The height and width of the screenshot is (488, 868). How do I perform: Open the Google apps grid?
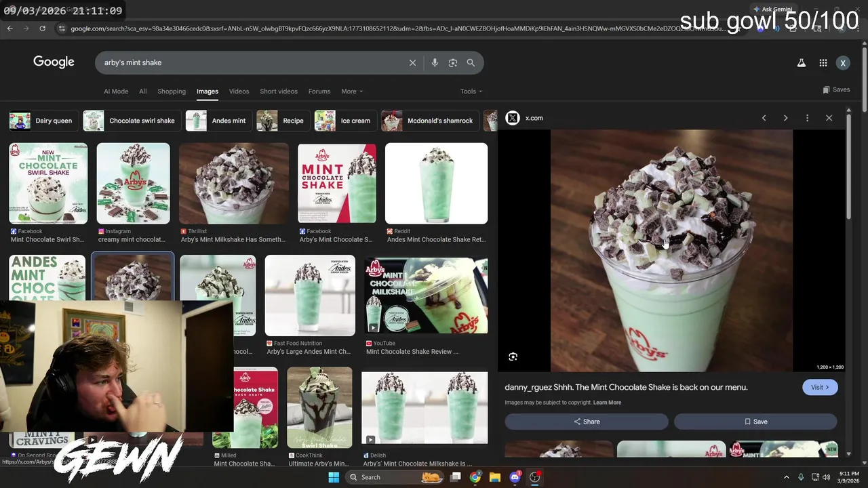tap(823, 63)
